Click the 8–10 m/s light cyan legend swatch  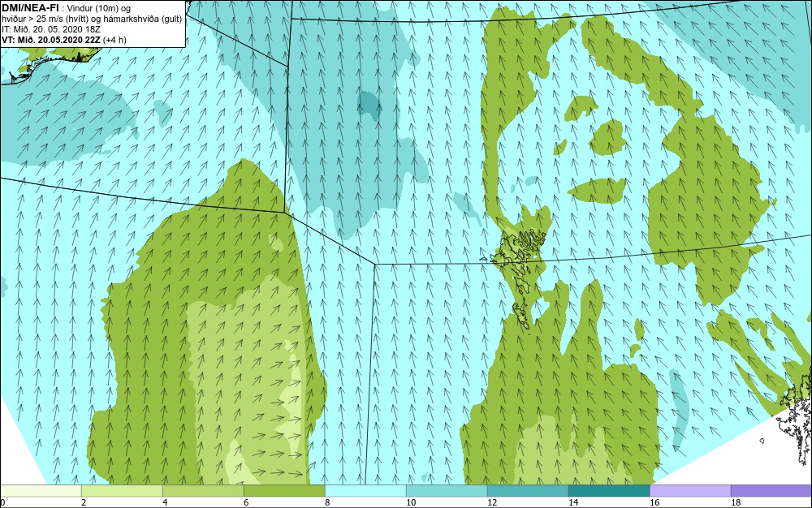pyautogui.click(x=365, y=490)
